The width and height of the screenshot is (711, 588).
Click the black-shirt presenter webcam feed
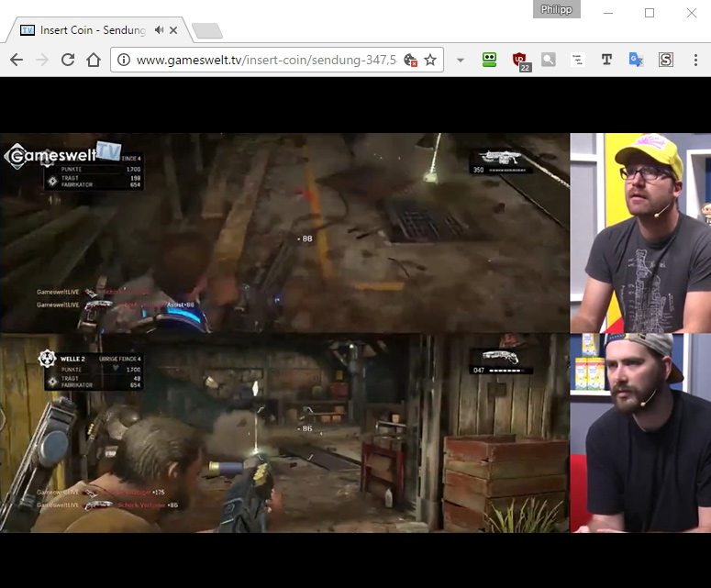pyautogui.click(x=640, y=433)
